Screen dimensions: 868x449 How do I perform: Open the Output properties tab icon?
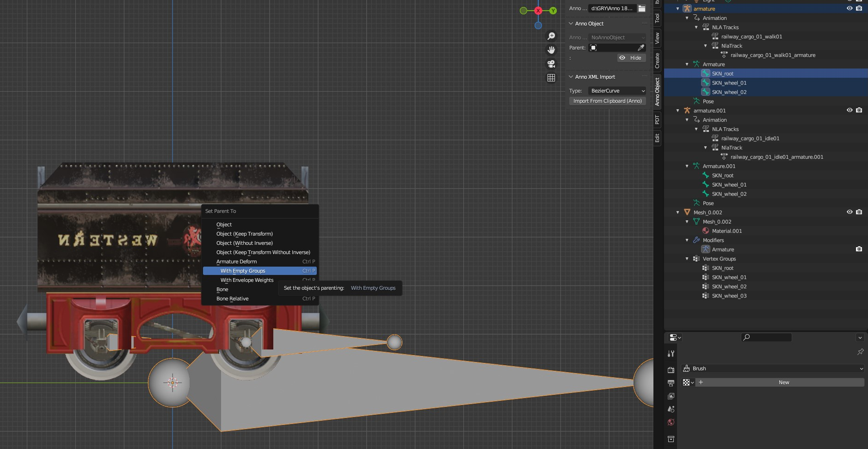coord(671,383)
